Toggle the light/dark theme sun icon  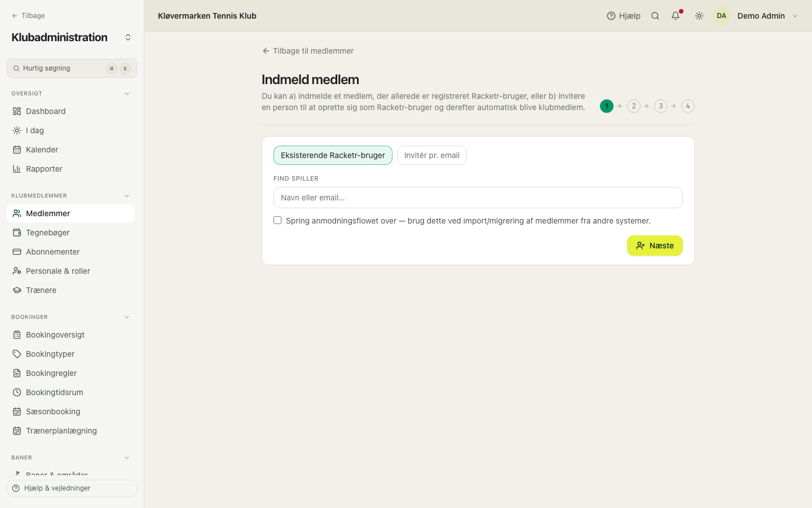(x=699, y=16)
